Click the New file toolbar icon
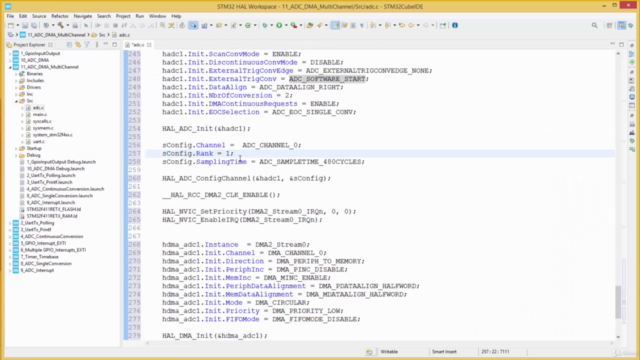Image resolution: width=640 pixels, height=360 pixels. [11, 25]
